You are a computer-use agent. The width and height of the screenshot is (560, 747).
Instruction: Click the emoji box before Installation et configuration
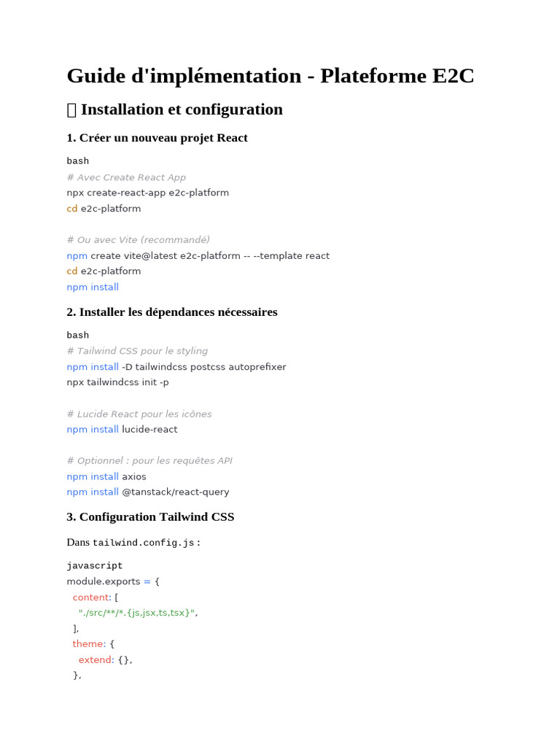(71, 110)
